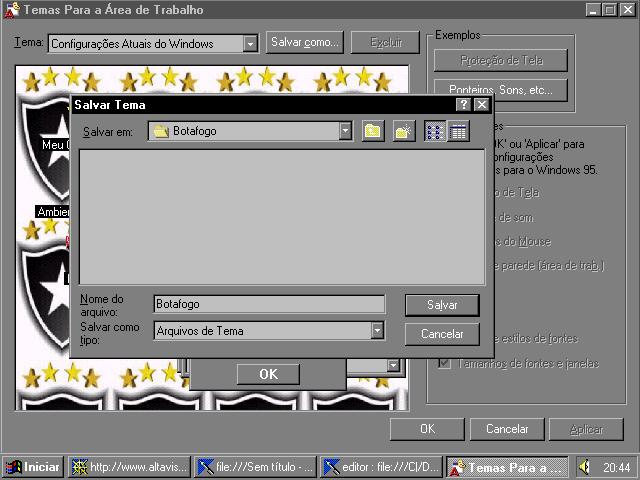Click the help question mark in Salvar Tema
Screen dimensions: 640x480
point(463,104)
